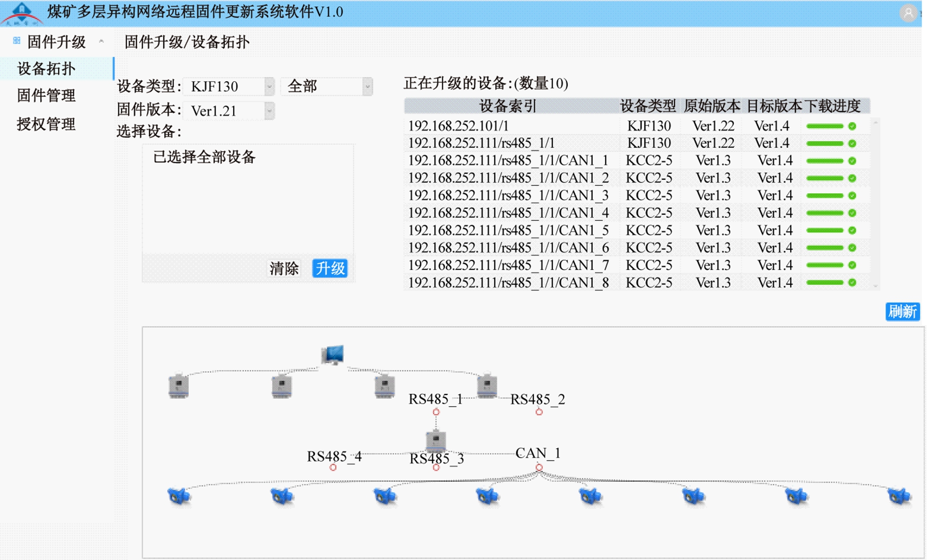Select the leftmost substation device icon
The width and height of the screenshot is (929, 560).
tap(178, 386)
